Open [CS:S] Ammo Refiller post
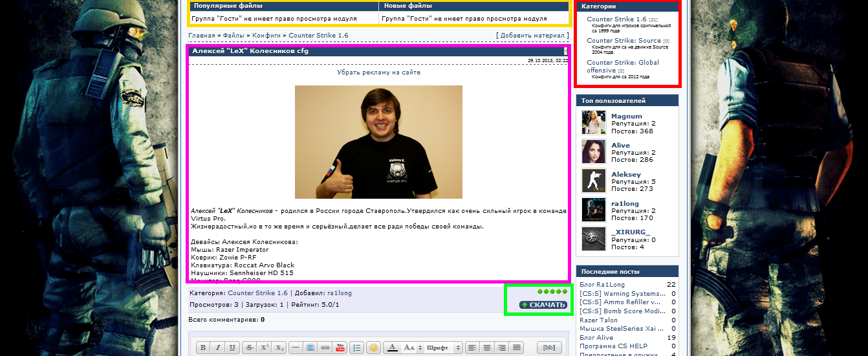The height and width of the screenshot is (356, 868). [620, 302]
